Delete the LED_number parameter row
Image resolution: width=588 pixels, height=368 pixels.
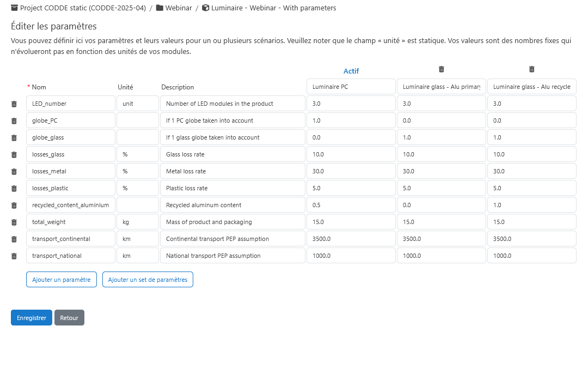pyautogui.click(x=14, y=104)
